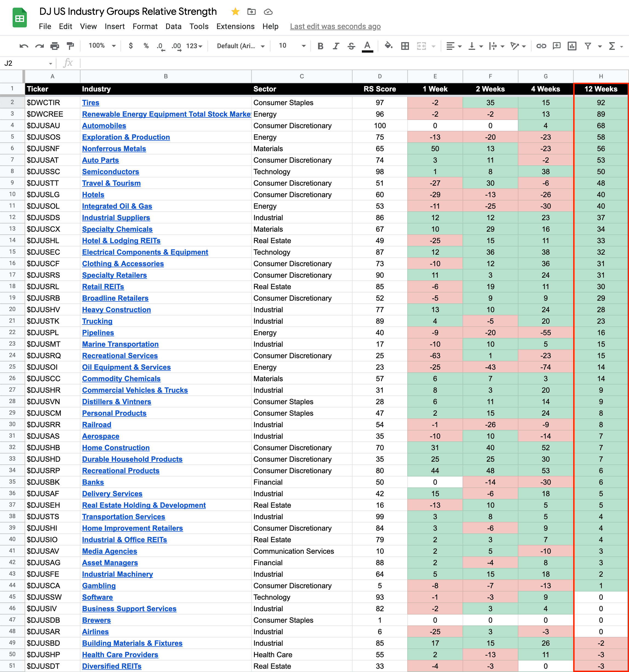Click the Print icon
Viewport: 629px width, 672px height.
tap(55, 46)
